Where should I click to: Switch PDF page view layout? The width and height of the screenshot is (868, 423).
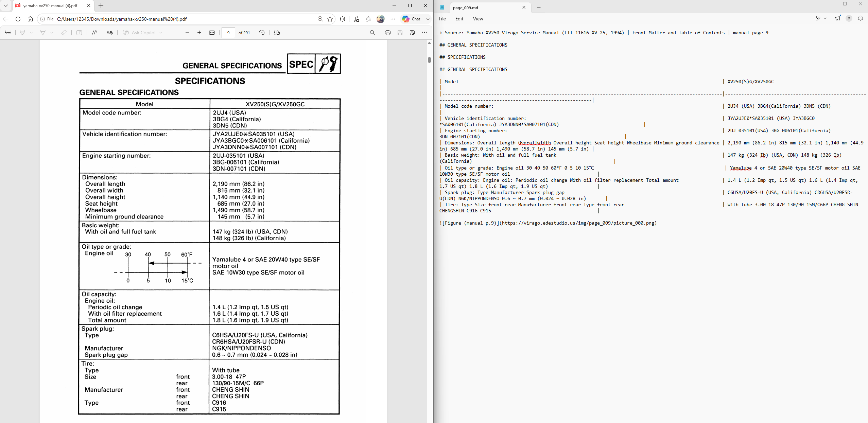(x=277, y=33)
